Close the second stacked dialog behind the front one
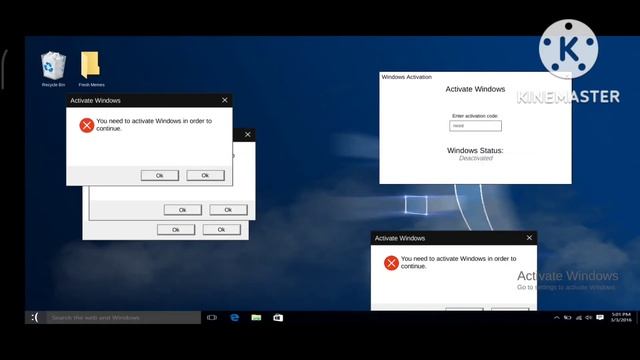 247,134
